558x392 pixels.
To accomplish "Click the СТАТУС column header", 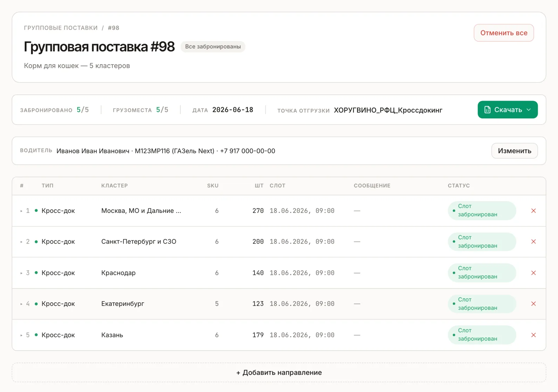I will click(x=459, y=186).
